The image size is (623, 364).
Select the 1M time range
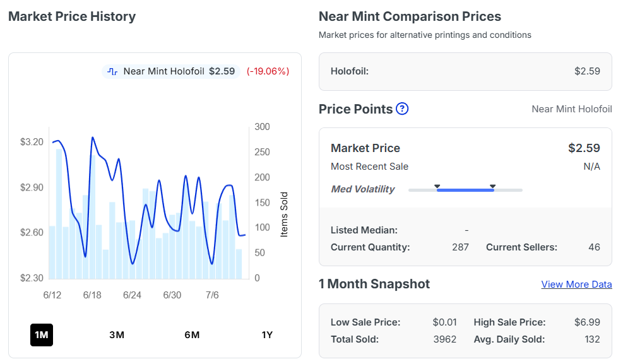coord(42,335)
